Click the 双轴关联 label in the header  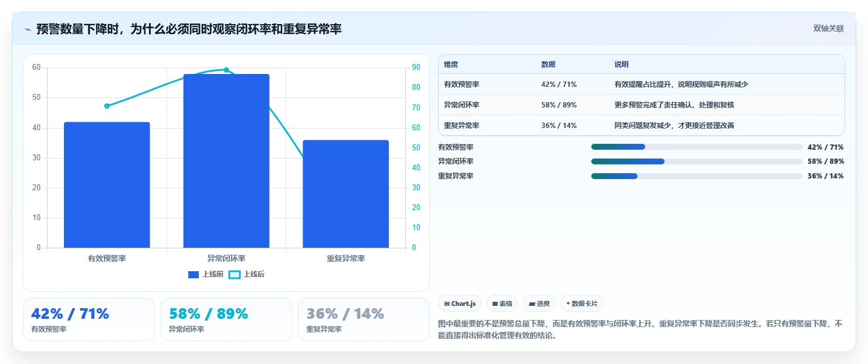pos(828,29)
